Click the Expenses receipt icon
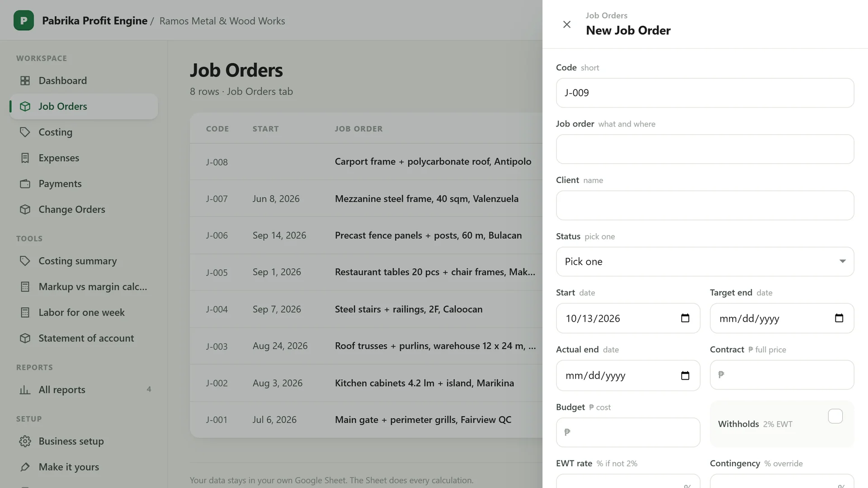 [25, 158]
